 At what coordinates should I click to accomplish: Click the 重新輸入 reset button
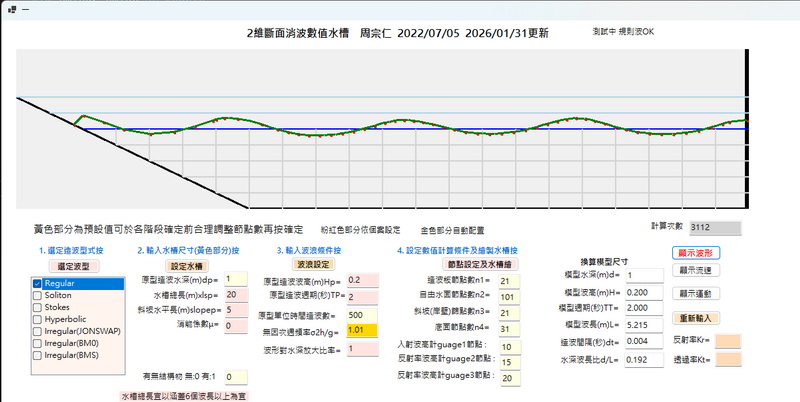(x=698, y=318)
